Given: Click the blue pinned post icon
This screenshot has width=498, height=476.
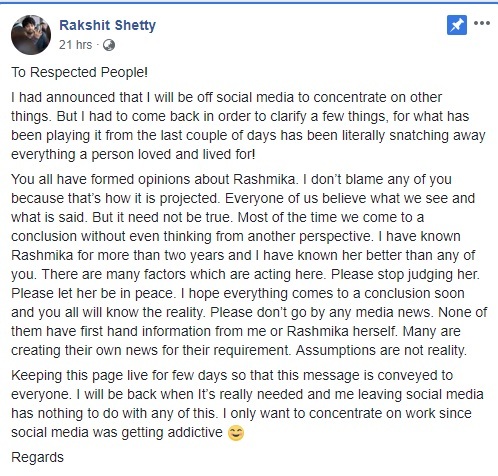Looking at the screenshot, I should [457, 25].
